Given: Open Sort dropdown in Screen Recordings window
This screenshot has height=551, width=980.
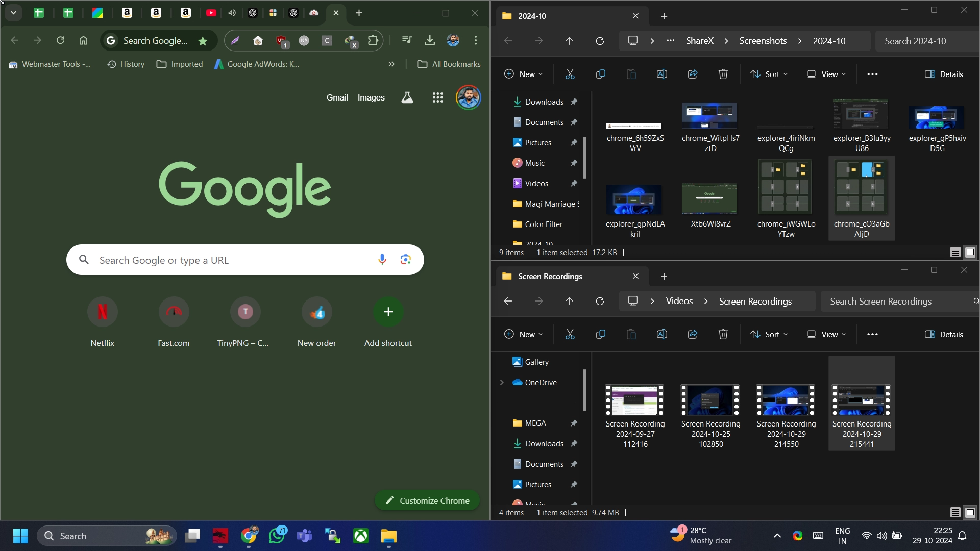Looking at the screenshot, I should pyautogui.click(x=769, y=334).
